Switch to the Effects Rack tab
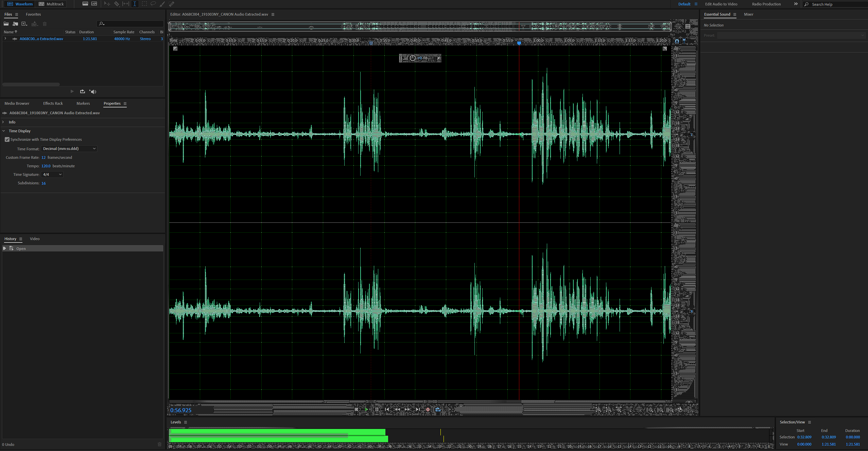The image size is (868, 451). 53,103
